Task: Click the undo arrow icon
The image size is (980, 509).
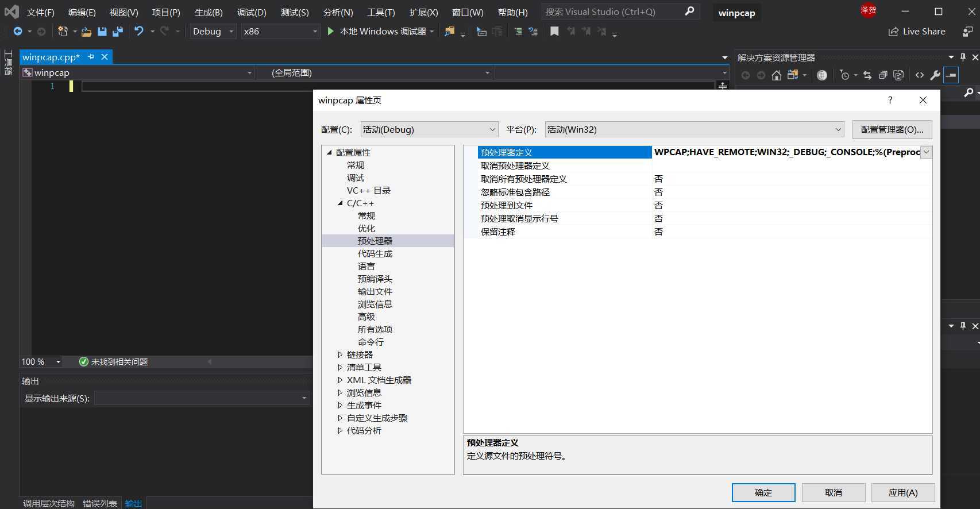Action: pos(139,31)
